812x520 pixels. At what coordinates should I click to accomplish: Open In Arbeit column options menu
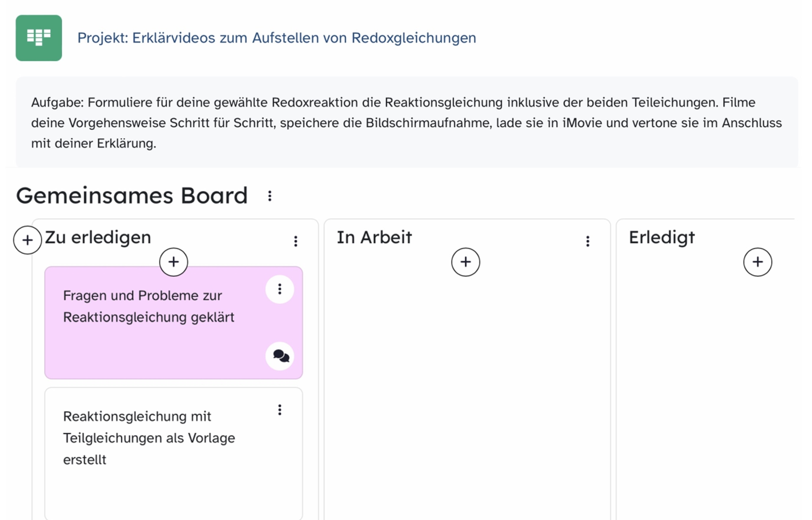pos(587,241)
